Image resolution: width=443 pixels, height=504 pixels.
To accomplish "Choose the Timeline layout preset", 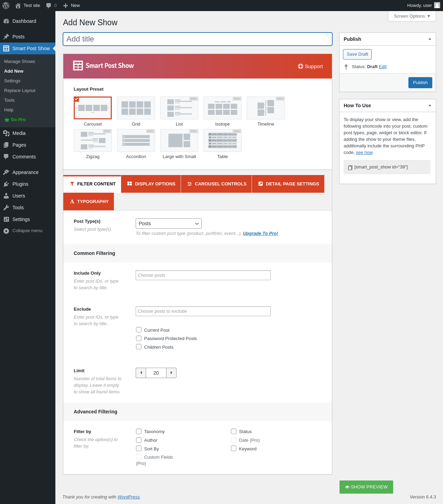I will click(266, 108).
